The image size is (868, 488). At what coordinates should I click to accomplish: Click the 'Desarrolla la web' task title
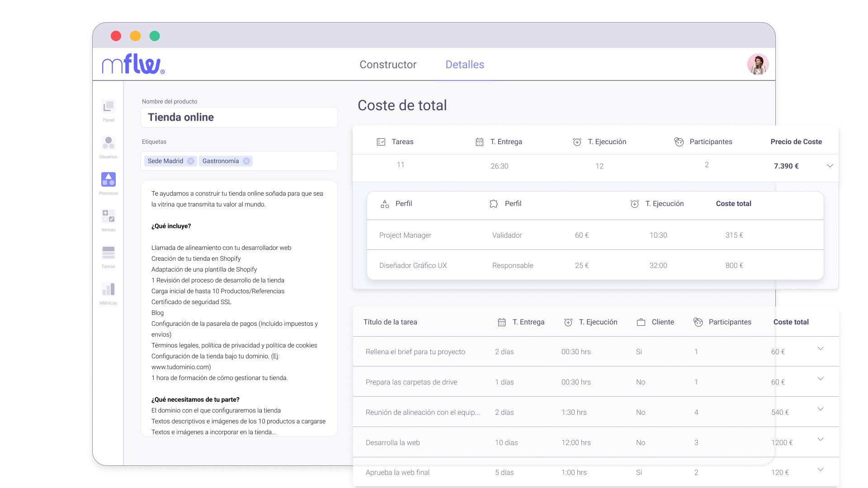(392, 443)
